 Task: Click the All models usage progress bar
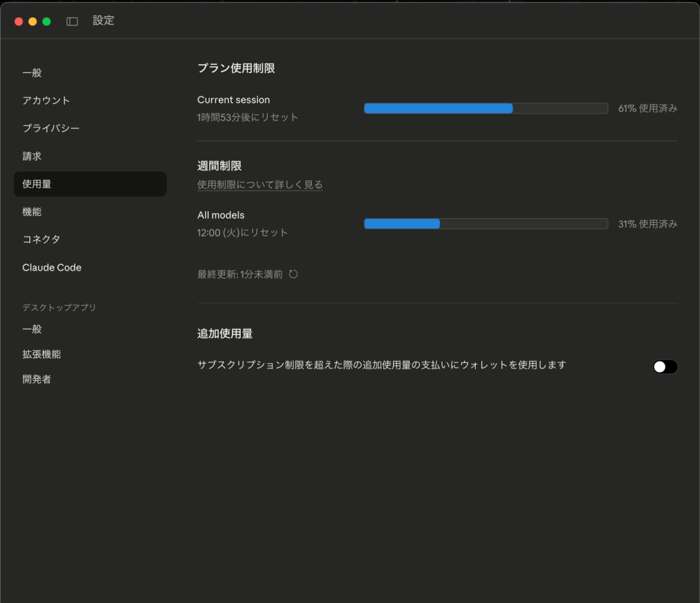point(485,223)
